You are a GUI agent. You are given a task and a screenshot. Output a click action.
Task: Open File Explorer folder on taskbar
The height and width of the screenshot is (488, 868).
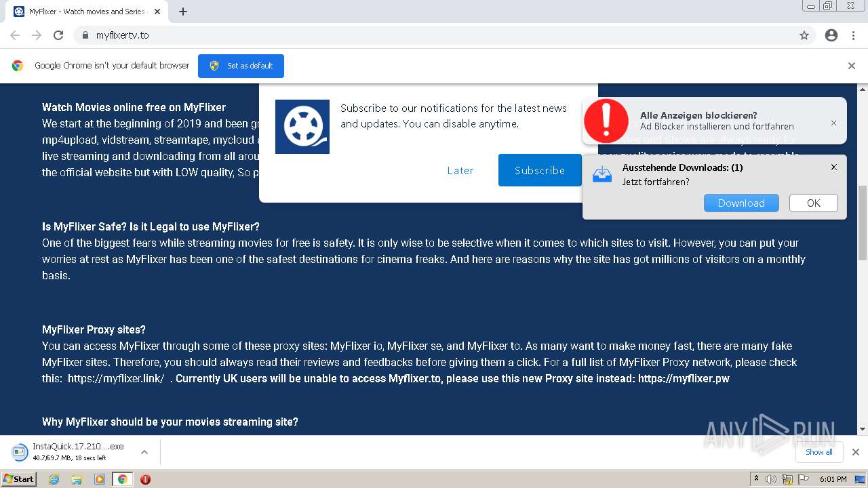click(77, 479)
